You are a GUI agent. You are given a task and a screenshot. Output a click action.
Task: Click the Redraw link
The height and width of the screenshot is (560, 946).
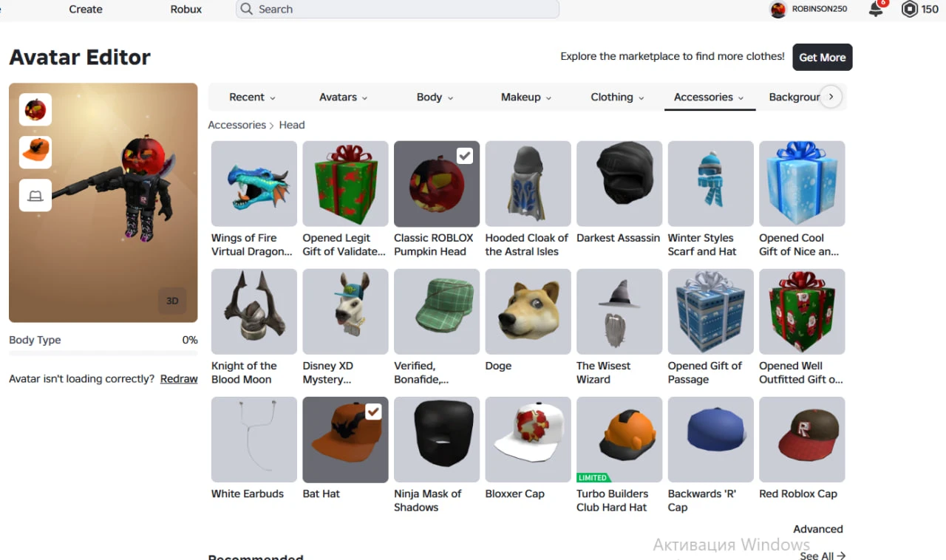179,379
